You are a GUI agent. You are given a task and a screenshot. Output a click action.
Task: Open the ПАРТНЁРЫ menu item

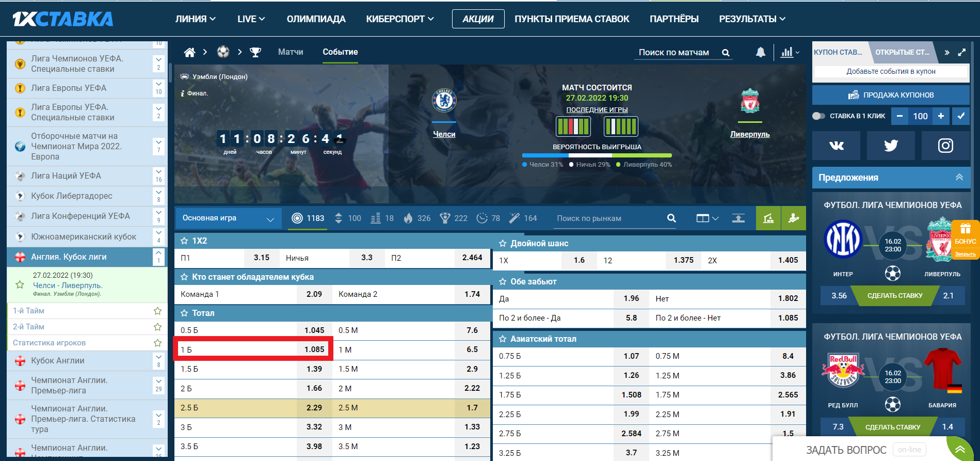[x=674, y=19]
